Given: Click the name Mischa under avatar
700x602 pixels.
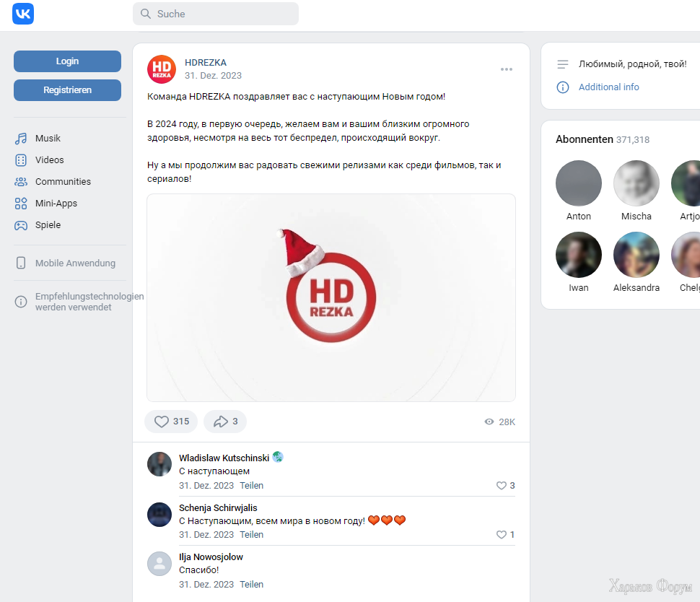Looking at the screenshot, I should click(x=636, y=216).
